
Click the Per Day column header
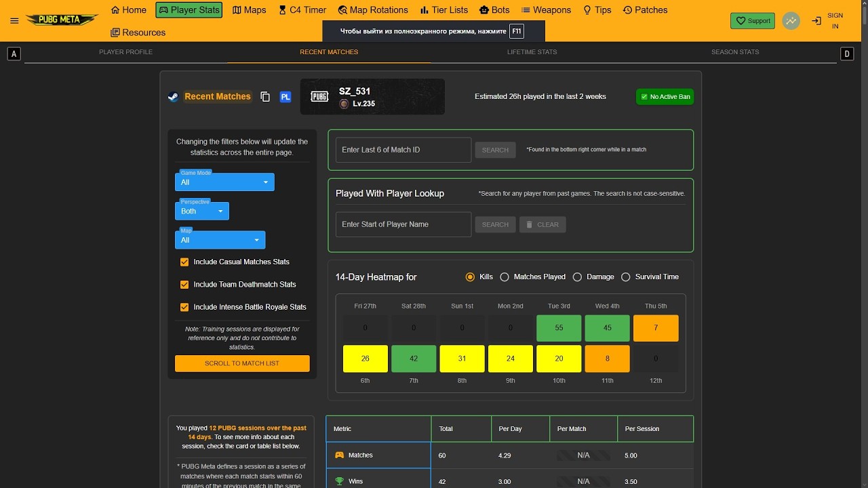click(520, 429)
